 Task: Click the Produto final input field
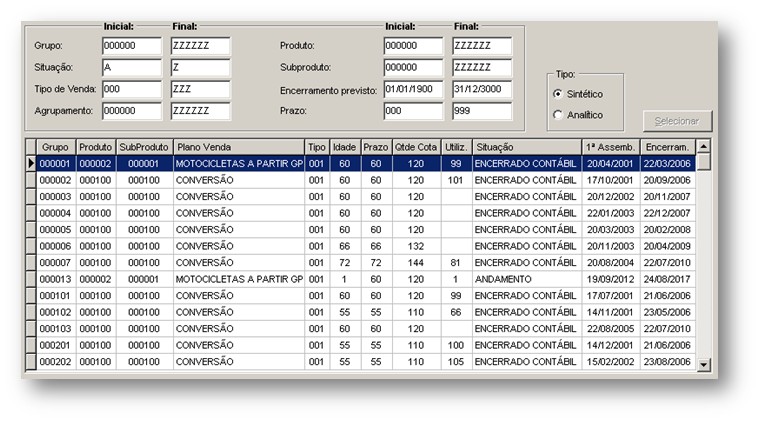point(482,46)
